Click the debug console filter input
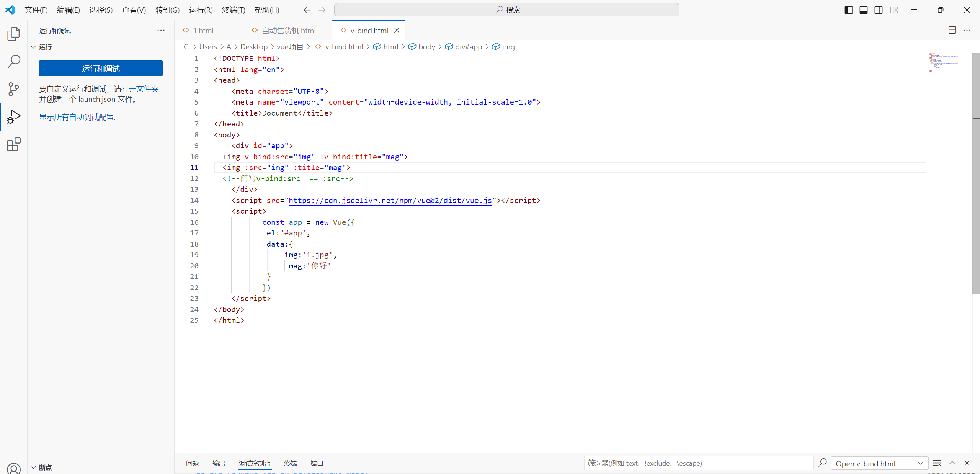980x474 pixels. pyautogui.click(x=698, y=463)
